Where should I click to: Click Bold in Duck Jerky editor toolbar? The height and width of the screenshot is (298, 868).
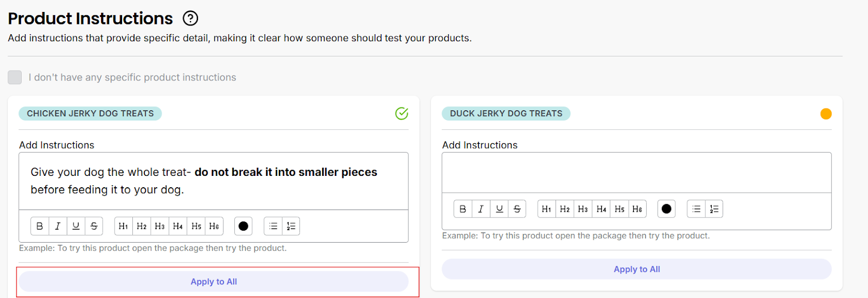[x=463, y=209]
